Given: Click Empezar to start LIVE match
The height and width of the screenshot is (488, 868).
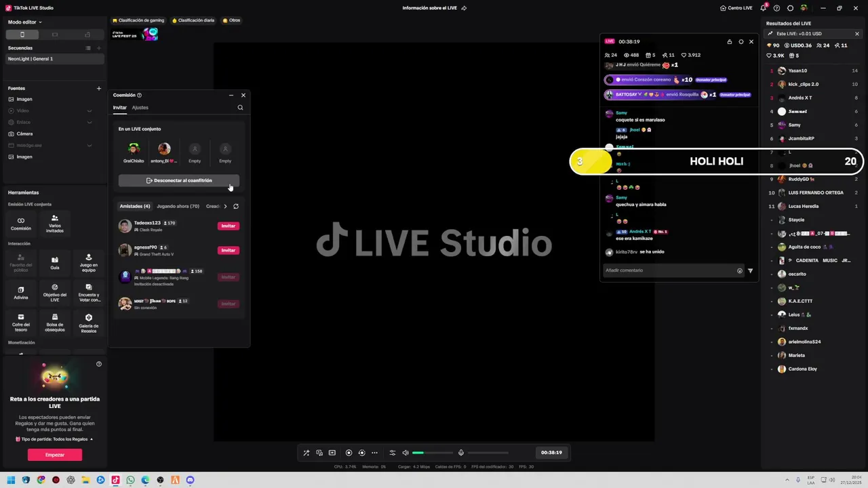Looking at the screenshot, I should coord(55,455).
